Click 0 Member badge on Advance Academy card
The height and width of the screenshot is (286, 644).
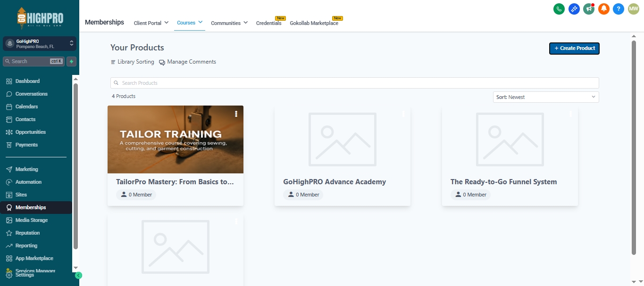[x=303, y=195]
